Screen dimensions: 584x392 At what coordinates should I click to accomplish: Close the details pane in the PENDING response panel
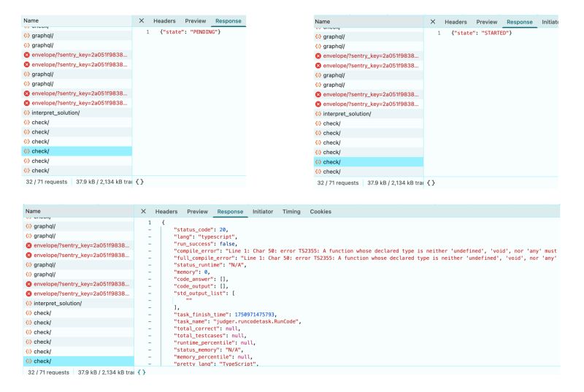tap(141, 21)
